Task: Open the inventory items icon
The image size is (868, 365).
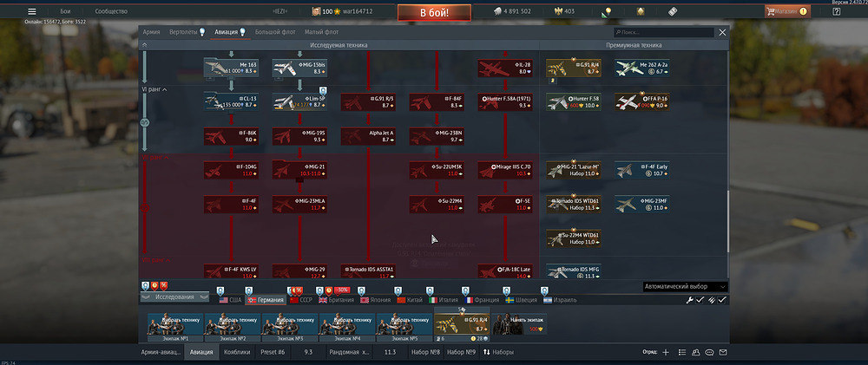Action: (x=673, y=11)
